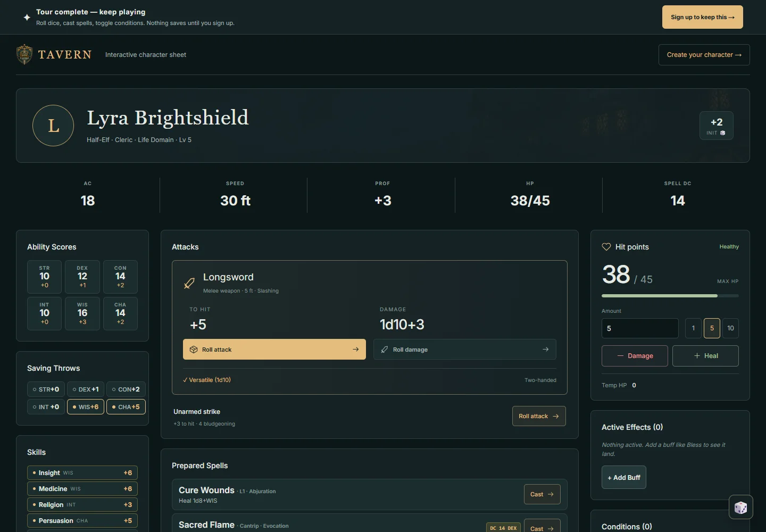Toggle CON saving throw proficiency
Viewport: 766px width, 532px height.
(126, 389)
